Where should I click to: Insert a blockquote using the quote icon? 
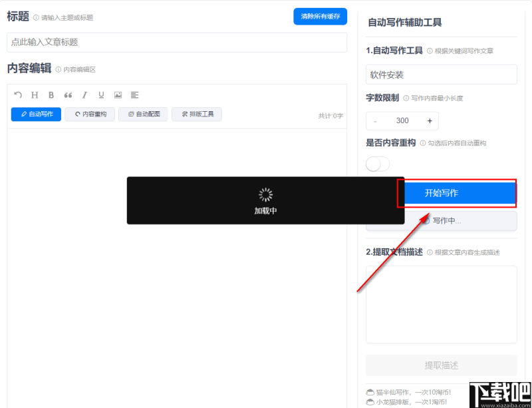[67, 95]
